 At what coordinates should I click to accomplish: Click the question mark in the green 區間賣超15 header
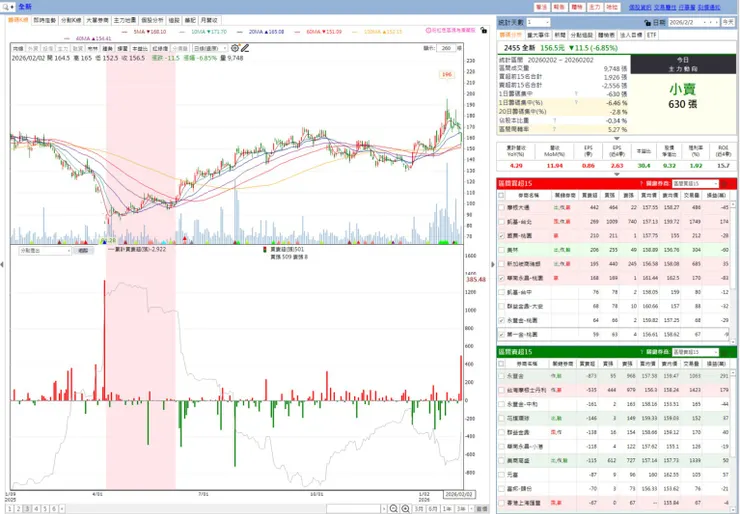[641, 352]
